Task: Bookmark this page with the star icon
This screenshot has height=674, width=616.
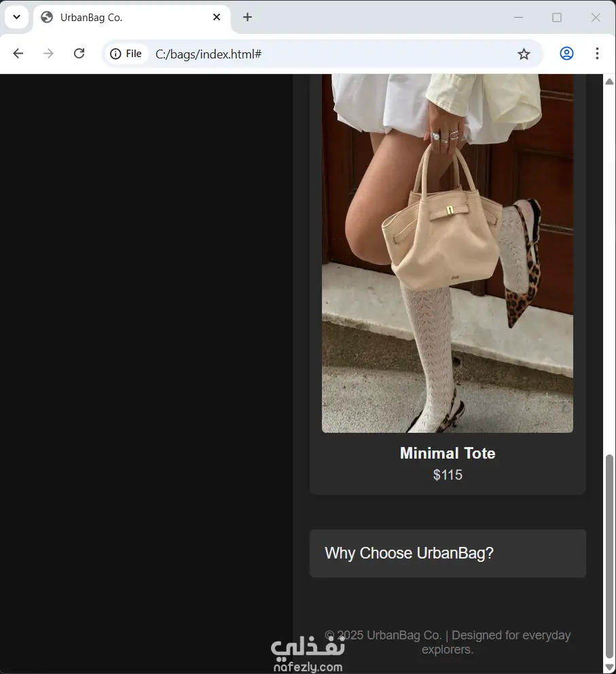Action: 524,54
